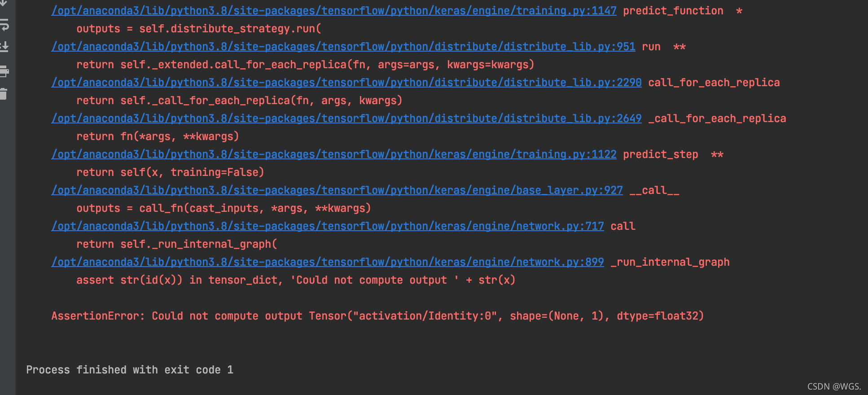Click the AssertionError message line
This screenshot has height=395, width=868.
(377, 316)
